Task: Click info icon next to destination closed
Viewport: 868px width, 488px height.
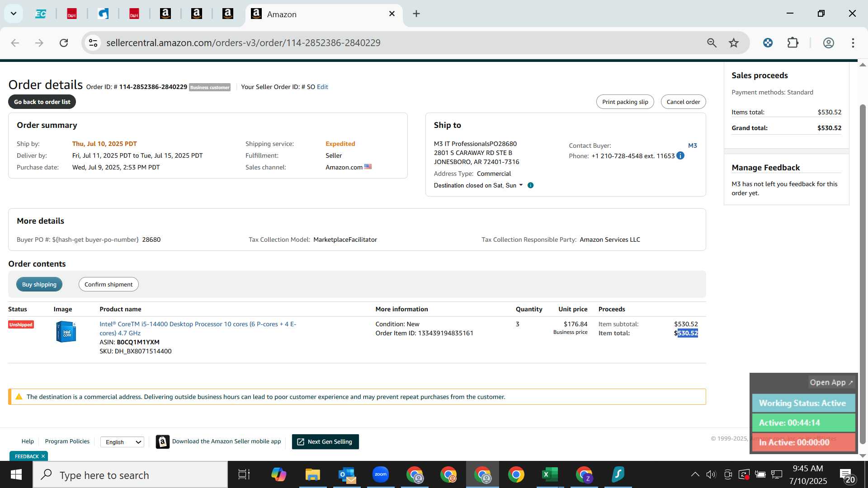Action: coord(531,186)
